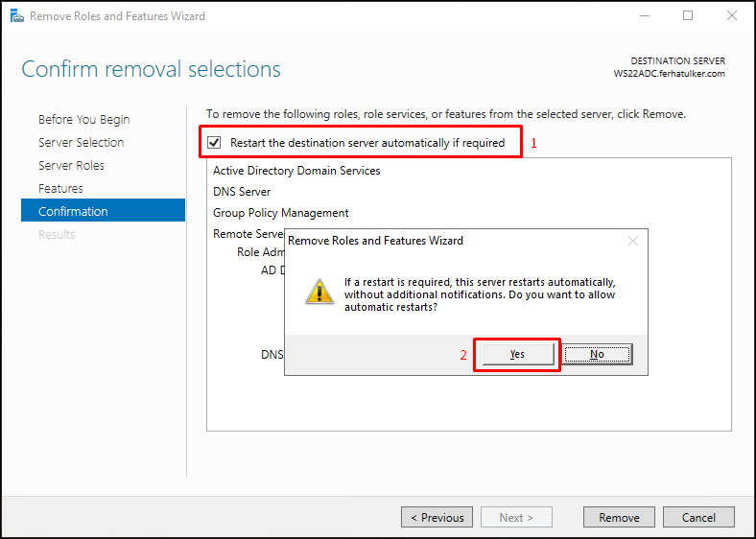Open the Before You Begin step

coord(83,120)
